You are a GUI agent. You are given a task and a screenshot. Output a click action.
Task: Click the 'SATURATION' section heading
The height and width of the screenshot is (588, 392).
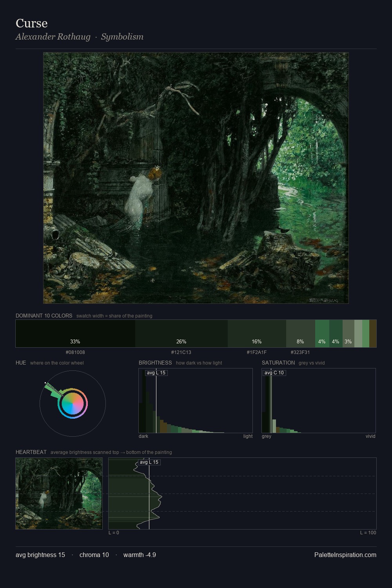pyautogui.click(x=278, y=363)
